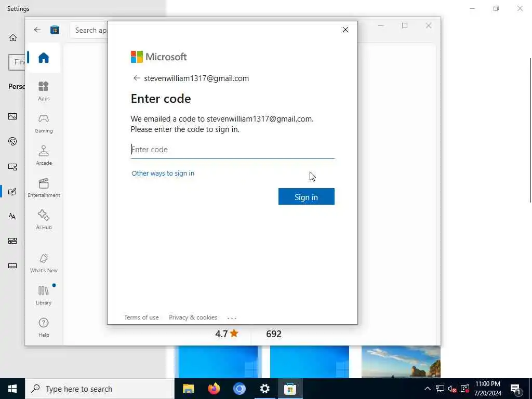Click Settings Home icon
This screenshot has height=399, width=532.
coord(13,37)
